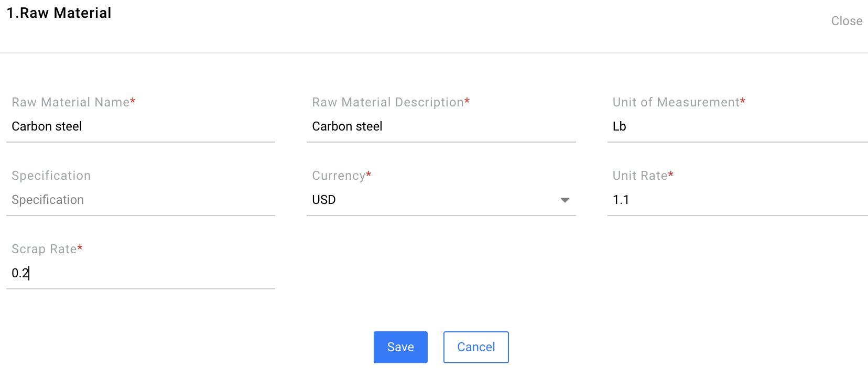The width and height of the screenshot is (868, 368).
Task: Click the Raw Material Description label
Action: point(387,102)
